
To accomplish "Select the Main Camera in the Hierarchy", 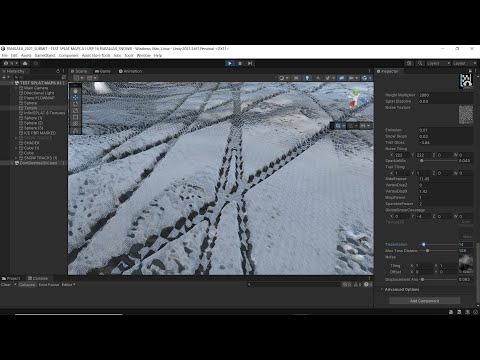I will (x=36, y=88).
